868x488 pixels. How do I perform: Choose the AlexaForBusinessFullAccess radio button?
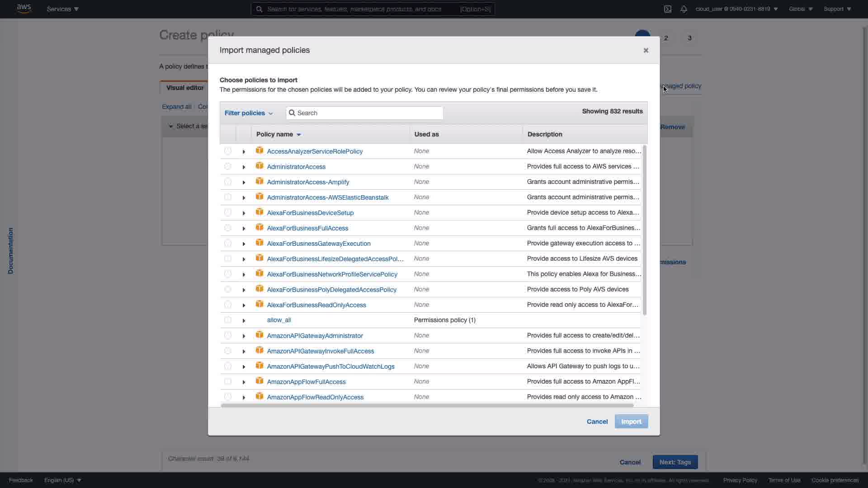[228, 228]
